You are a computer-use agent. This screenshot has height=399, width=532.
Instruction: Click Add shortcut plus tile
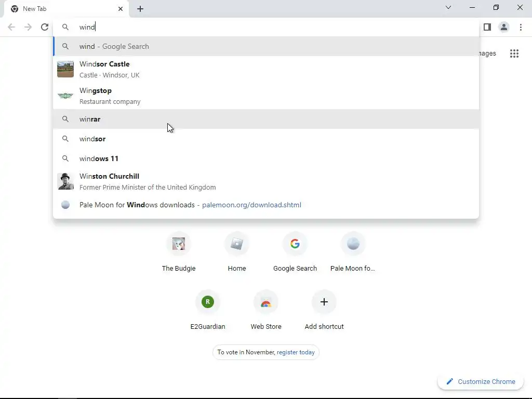click(x=324, y=310)
